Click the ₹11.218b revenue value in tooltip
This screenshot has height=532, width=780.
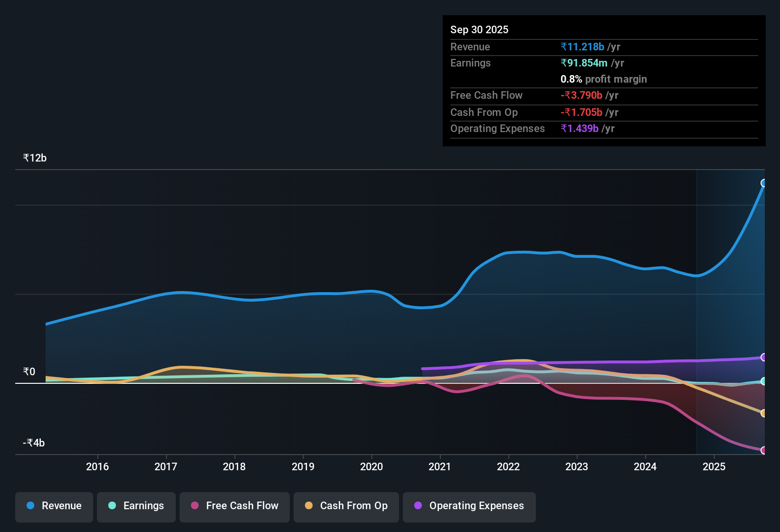point(582,47)
